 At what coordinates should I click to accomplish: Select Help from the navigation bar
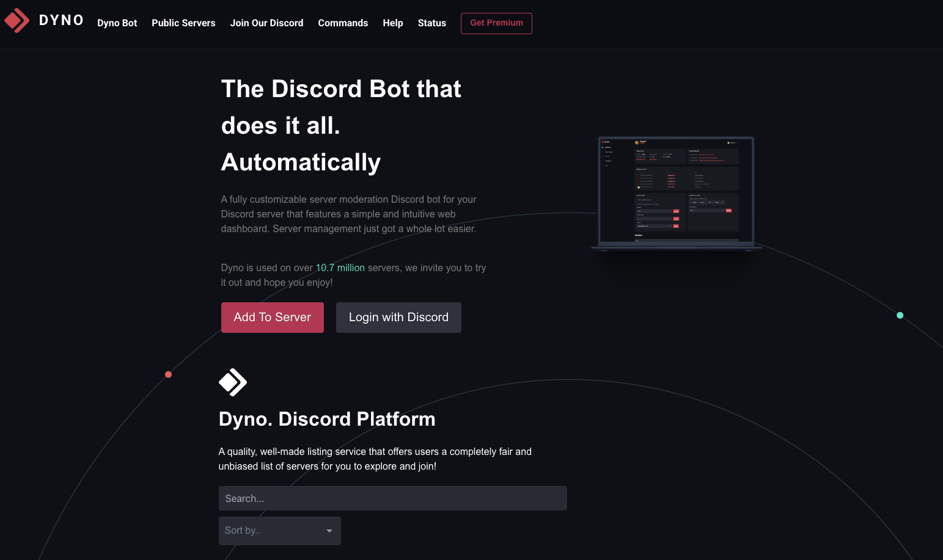pos(393,23)
